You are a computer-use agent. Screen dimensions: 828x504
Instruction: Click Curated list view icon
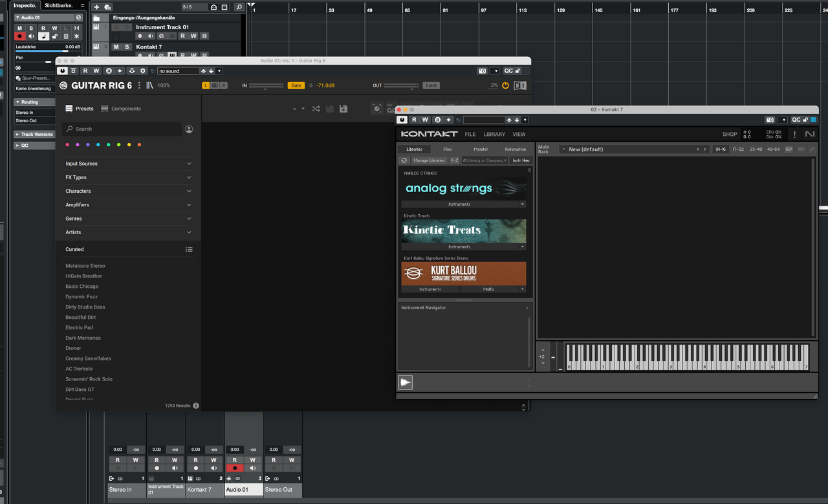189,249
